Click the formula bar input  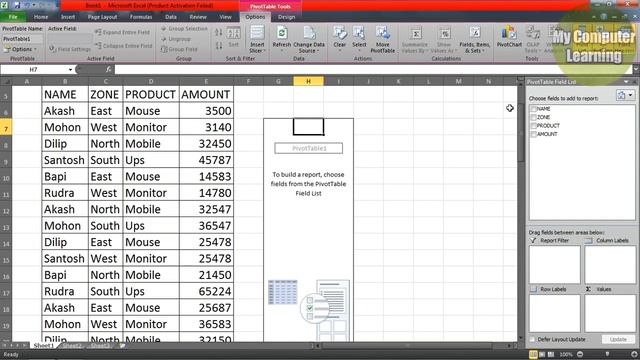pyautogui.click(x=373, y=69)
